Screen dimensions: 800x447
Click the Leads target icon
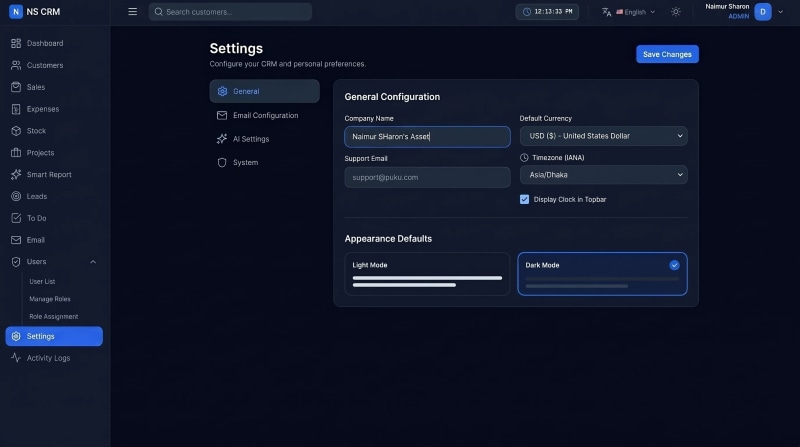[x=16, y=196]
